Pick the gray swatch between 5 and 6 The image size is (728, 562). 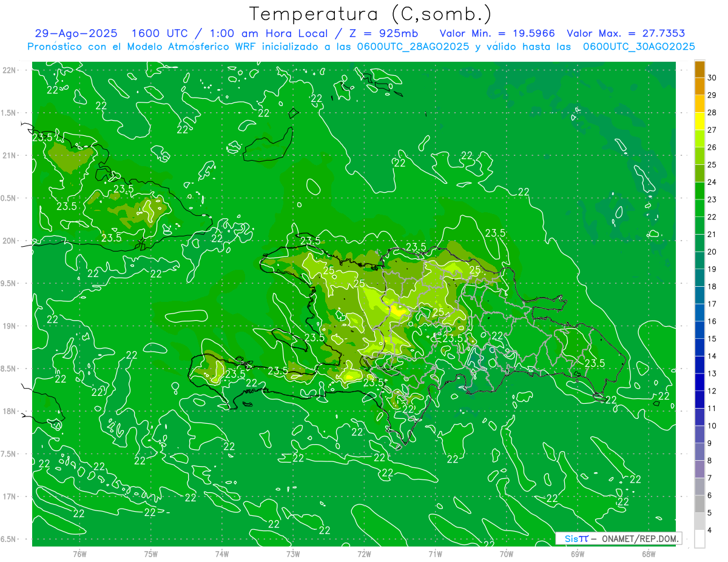tap(699, 504)
